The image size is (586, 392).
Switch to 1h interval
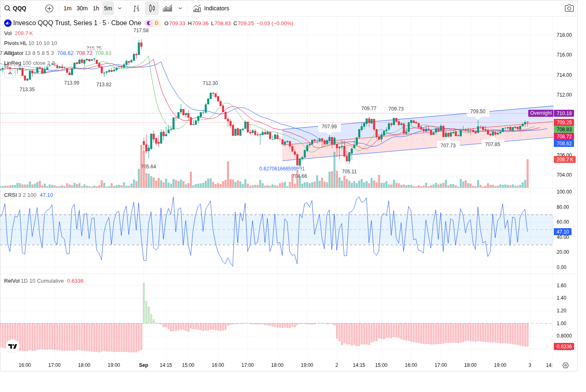pyautogui.click(x=96, y=8)
